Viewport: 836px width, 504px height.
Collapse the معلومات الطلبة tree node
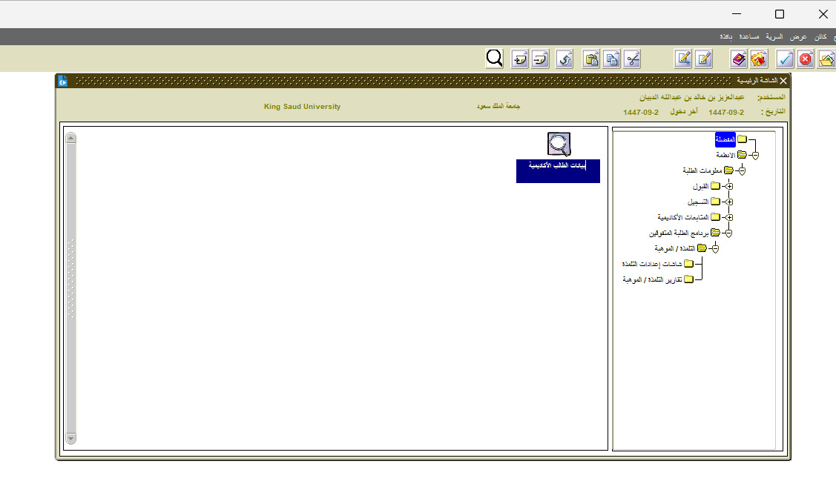click(x=741, y=170)
